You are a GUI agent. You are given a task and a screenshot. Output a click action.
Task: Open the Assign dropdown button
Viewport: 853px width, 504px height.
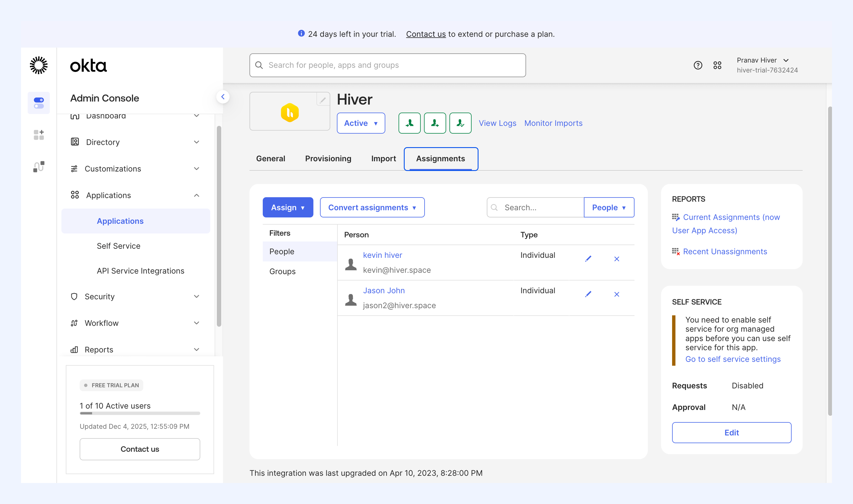point(288,207)
